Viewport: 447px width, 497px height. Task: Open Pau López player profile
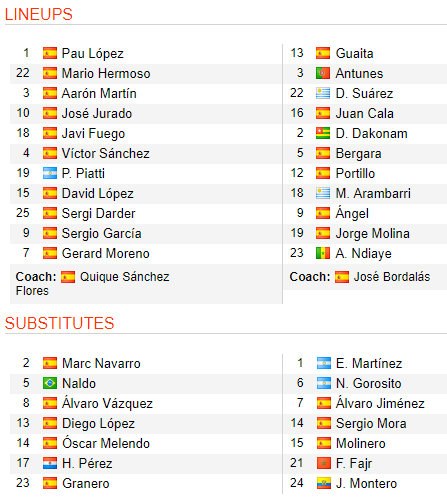(x=93, y=53)
